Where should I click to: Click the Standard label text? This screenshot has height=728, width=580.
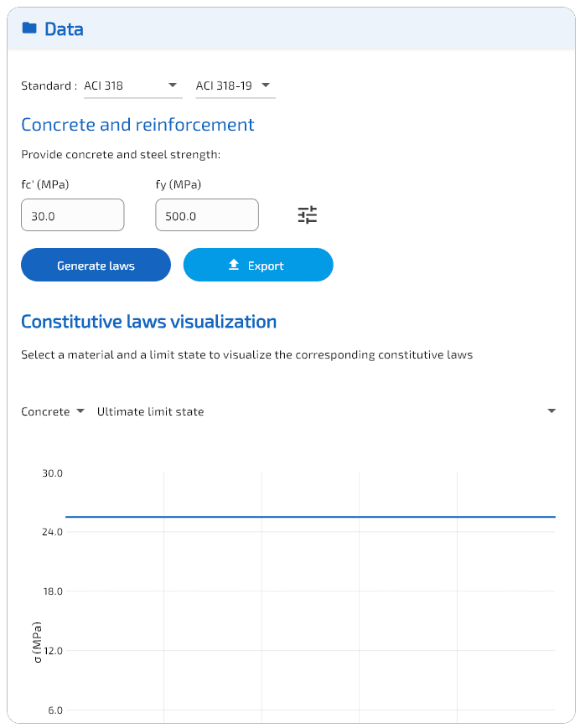pos(49,85)
